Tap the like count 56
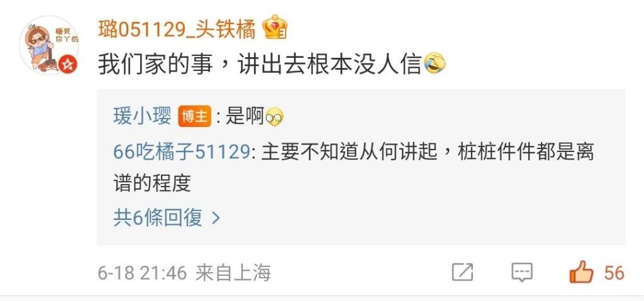This screenshot has width=644, height=301. [614, 273]
